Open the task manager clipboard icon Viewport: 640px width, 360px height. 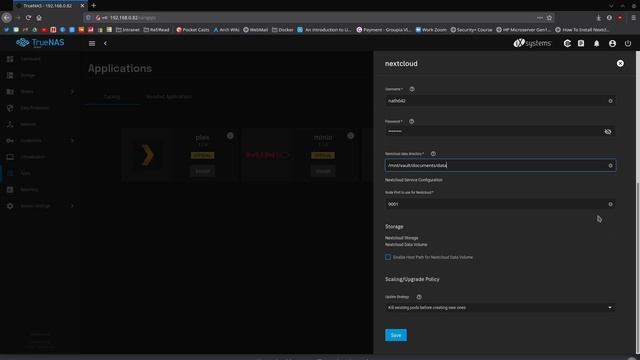pos(581,43)
